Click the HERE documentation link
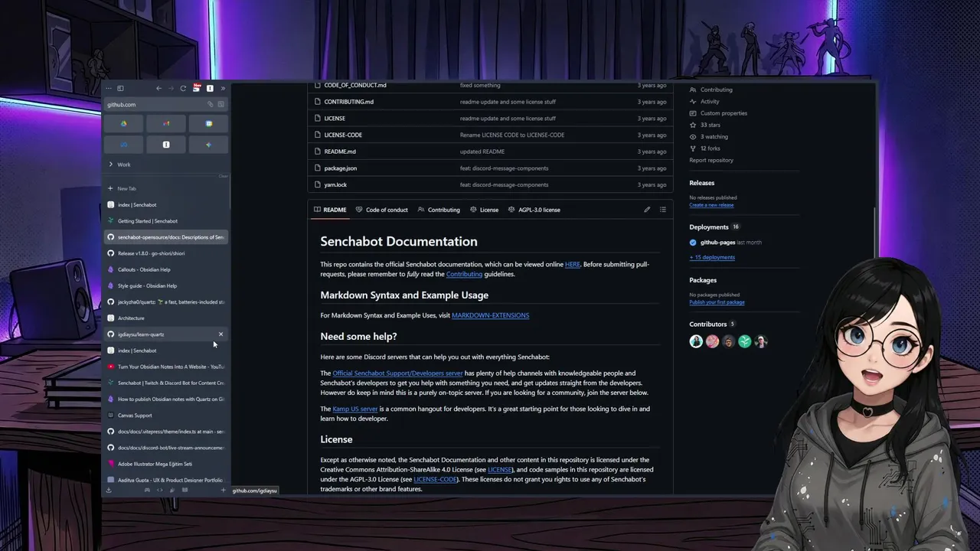The height and width of the screenshot is (551, 980). pyautogui.click(x=573, y=264)
